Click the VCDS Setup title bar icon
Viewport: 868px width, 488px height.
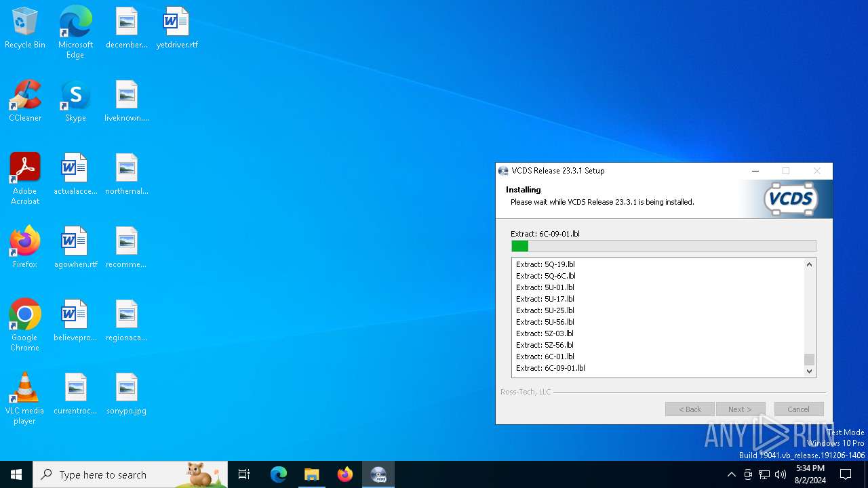point(503,171)
